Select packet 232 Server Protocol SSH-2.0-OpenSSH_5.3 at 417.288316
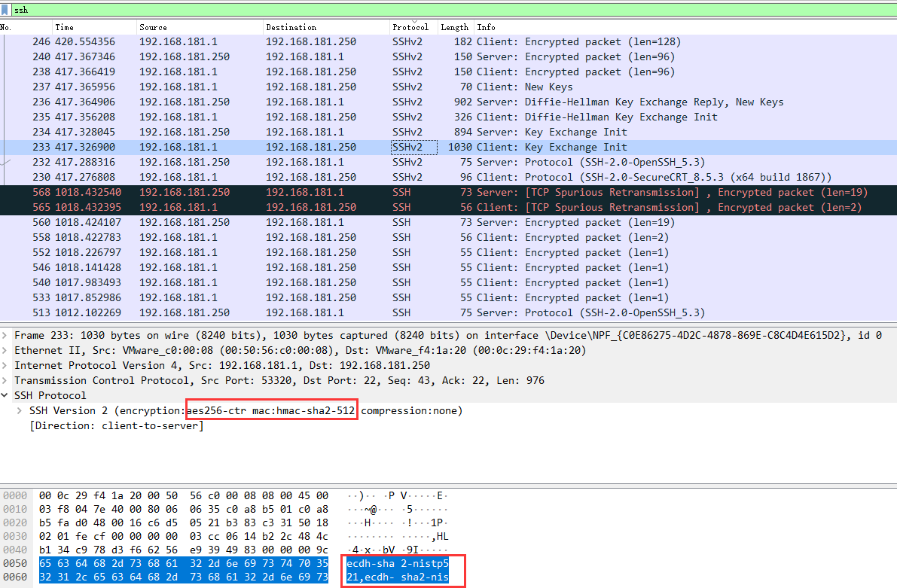Viewport: 897px width, 588px height. click(449, 162)
